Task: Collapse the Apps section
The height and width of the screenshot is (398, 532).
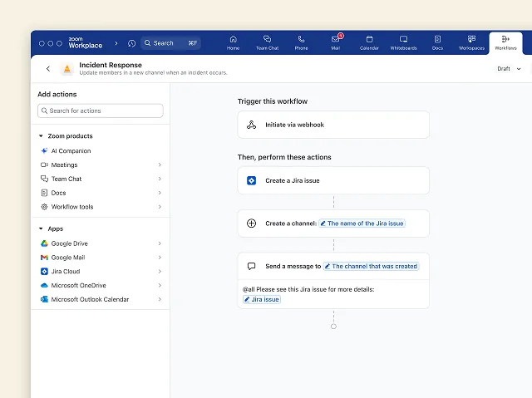Action: (42, 228)
